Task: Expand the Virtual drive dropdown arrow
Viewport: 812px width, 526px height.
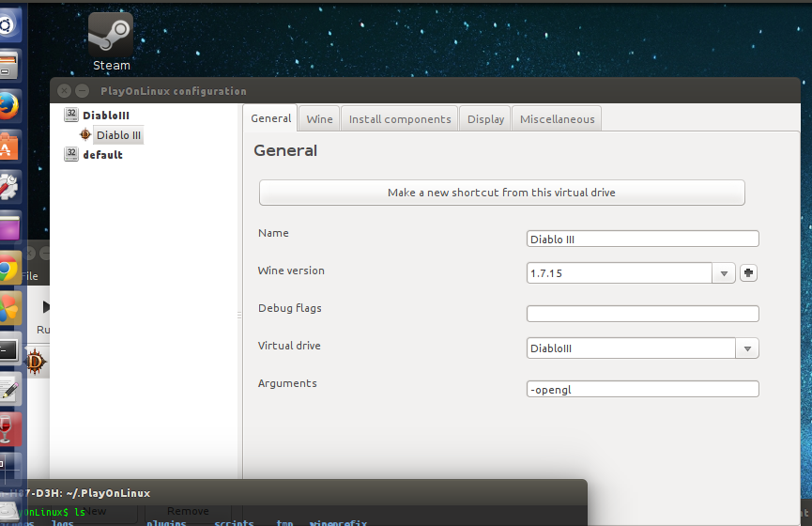Action: pyautogui.click(x=747, y=348)
